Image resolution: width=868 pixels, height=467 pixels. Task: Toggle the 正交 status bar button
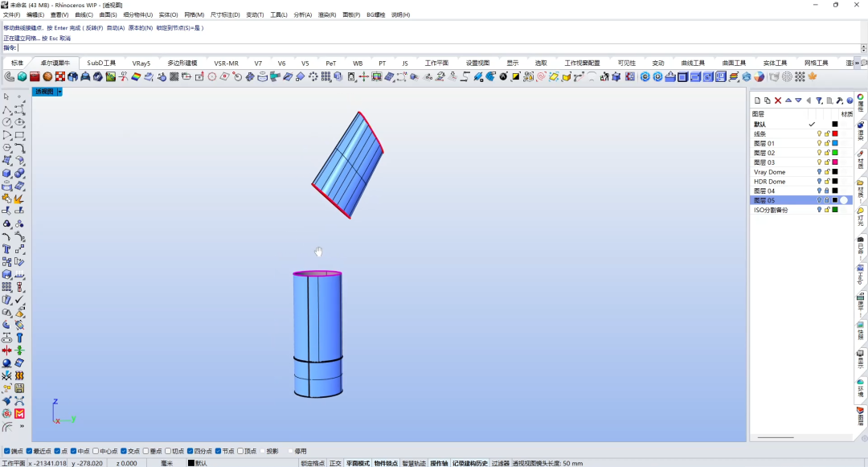click(335, 463)
